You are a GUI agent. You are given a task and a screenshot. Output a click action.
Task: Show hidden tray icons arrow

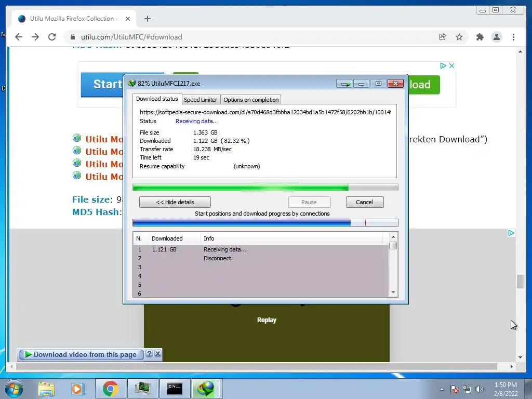coord(442,389)
